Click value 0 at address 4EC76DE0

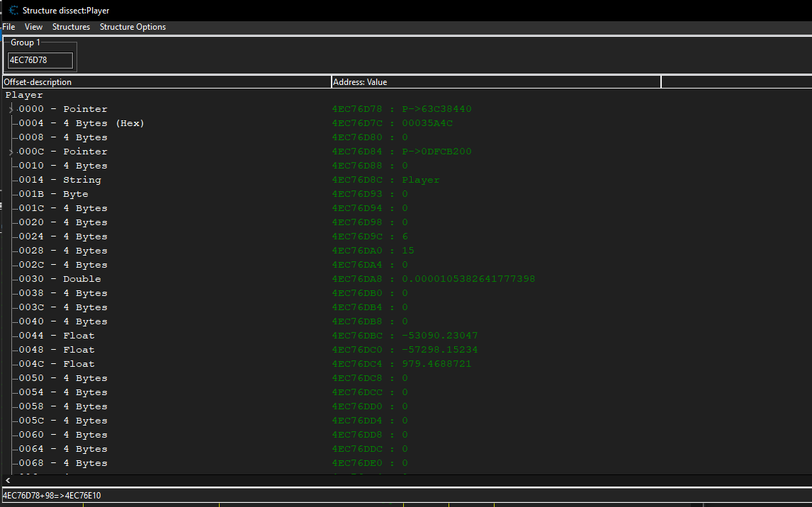click(405, 463)
